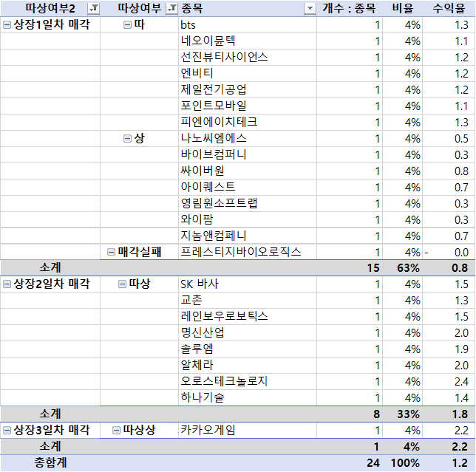
Task: Select the 솔루엠 cell
Action: (248, 349)
